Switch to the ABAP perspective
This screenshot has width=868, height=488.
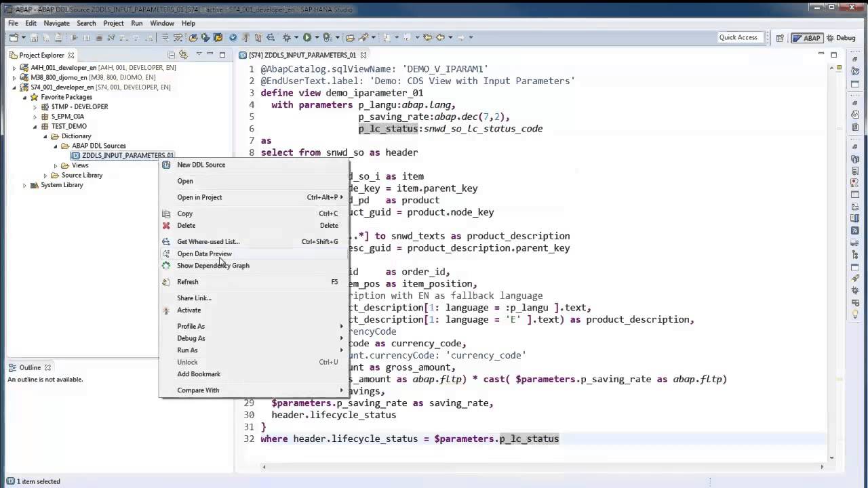tap(806, 38)
